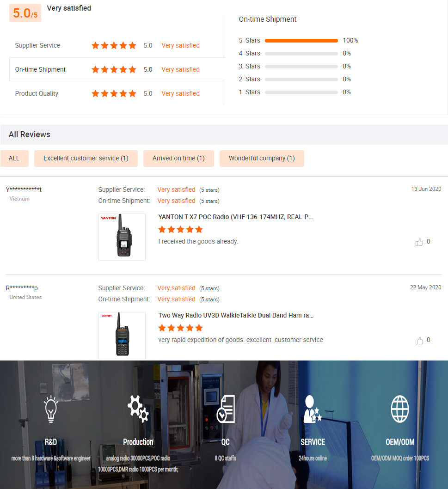Image resolution: width=448 pixels, height=489 pixels.
Task: Filter reviews by Wonderful company (1)
Action: pyautogui.click(x=262, y=159)
